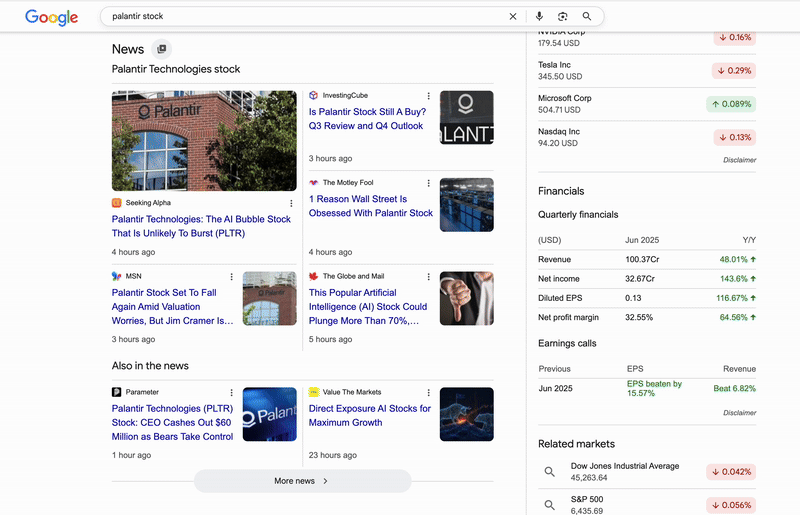Viewport: 800px width, 515px height.
Task: Click search icon beside Dow Jones Industrial Average
Action: 549,472
